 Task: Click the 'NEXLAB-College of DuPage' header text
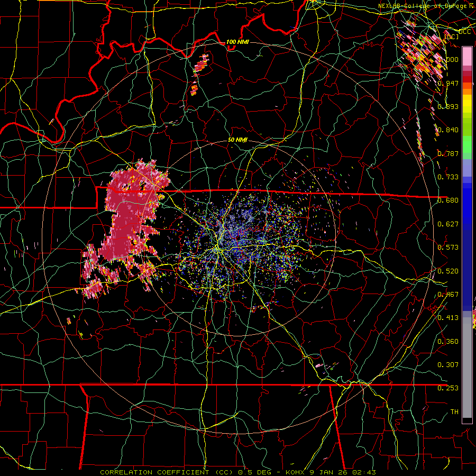click(x=423, y=6)
